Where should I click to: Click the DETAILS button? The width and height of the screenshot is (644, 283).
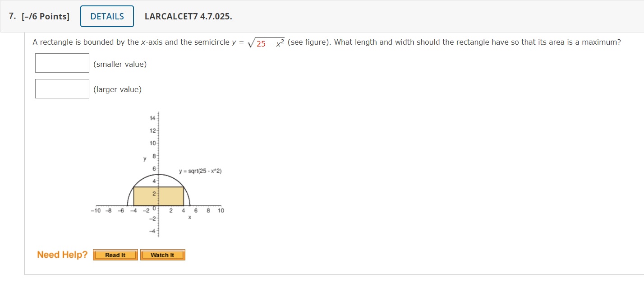pyautogui.click(x=106, y=16)
